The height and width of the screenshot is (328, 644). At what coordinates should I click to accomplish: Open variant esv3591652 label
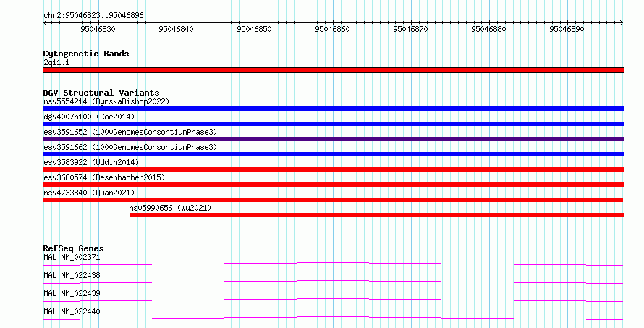[130, 132]
